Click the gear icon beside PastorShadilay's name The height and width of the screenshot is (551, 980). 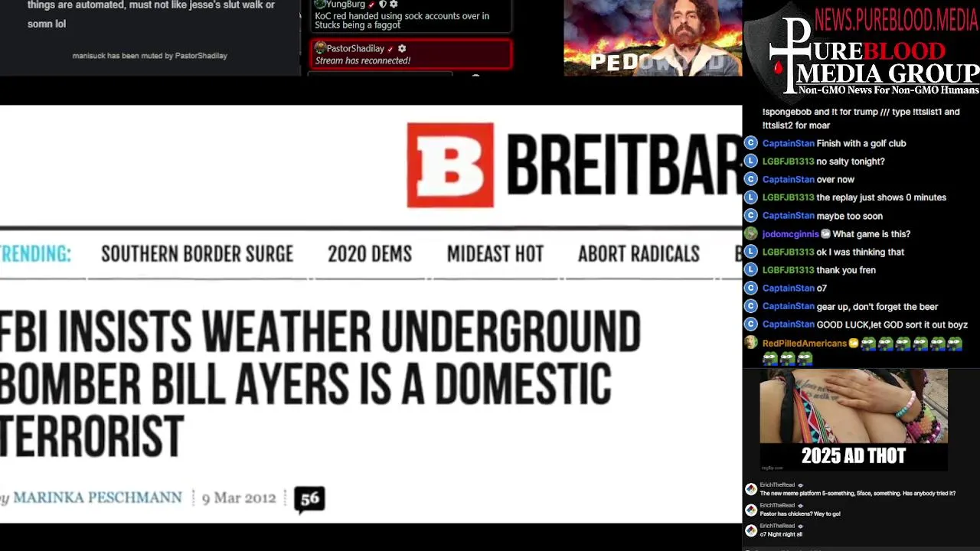(x=402, y=48)
